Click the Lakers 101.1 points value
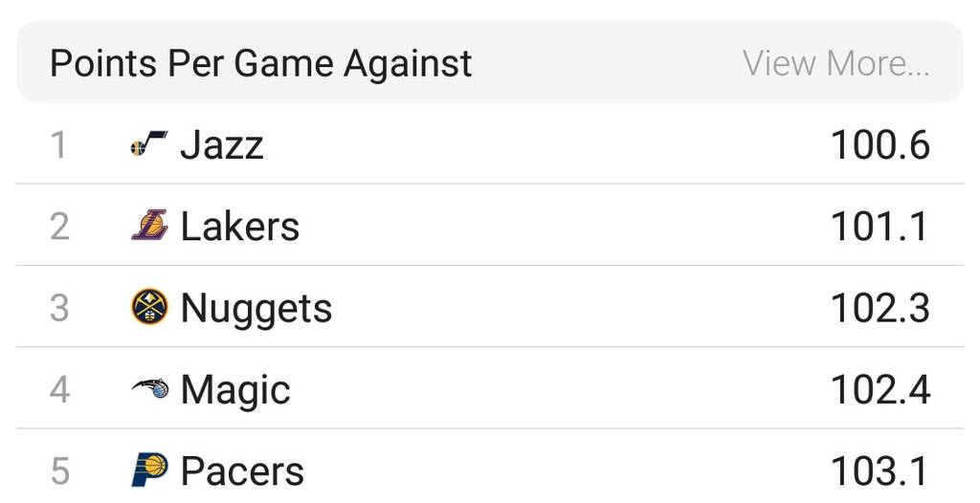The width and height of the screenshot is (980, 503). tap(880, 227)
